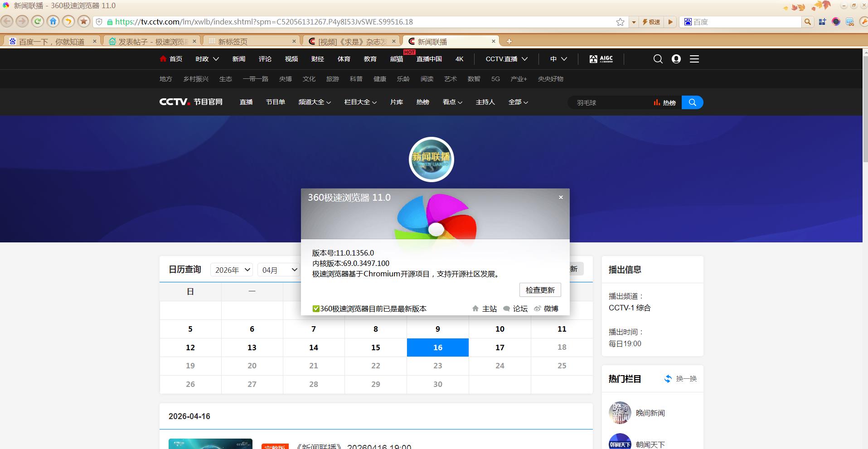Open the hamburger menu icon in header
The height and width of the screenshot is (449, 868).
click(694, 59)
